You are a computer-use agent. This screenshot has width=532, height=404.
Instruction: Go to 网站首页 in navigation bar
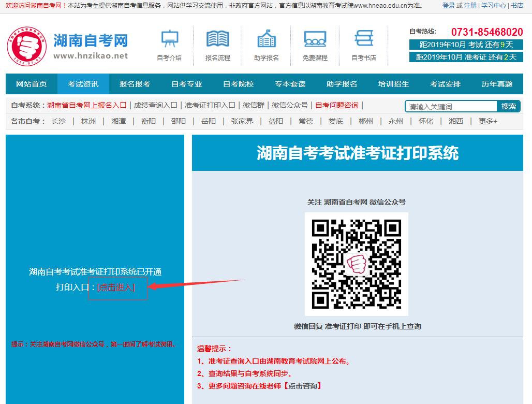(x=32, y=84)
